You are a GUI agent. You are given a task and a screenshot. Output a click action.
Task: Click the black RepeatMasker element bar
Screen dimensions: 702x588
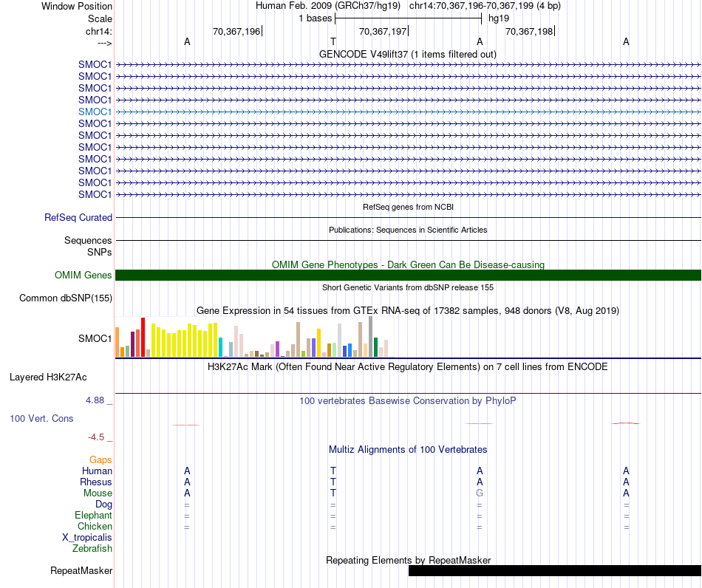[555, 571]
